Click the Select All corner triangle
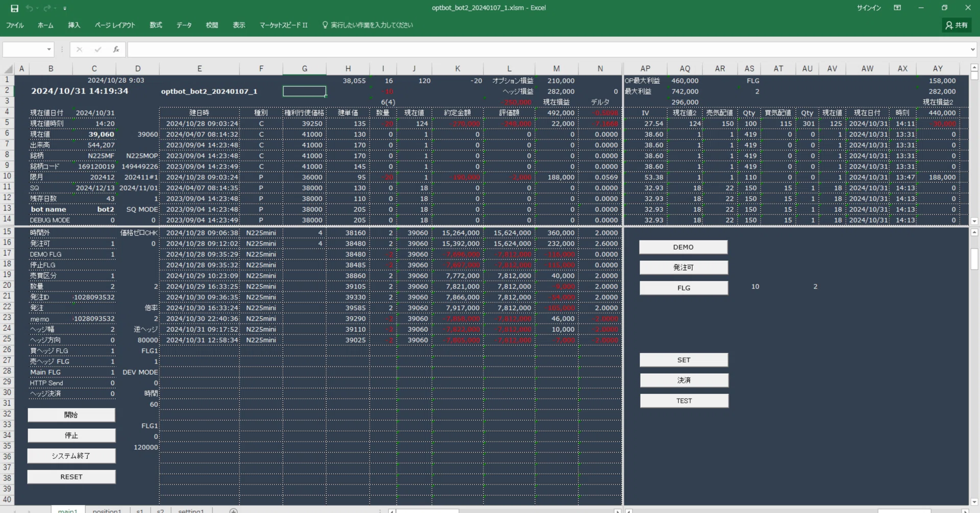This screenshot has width=980, height=513. [x=8, y=69]
